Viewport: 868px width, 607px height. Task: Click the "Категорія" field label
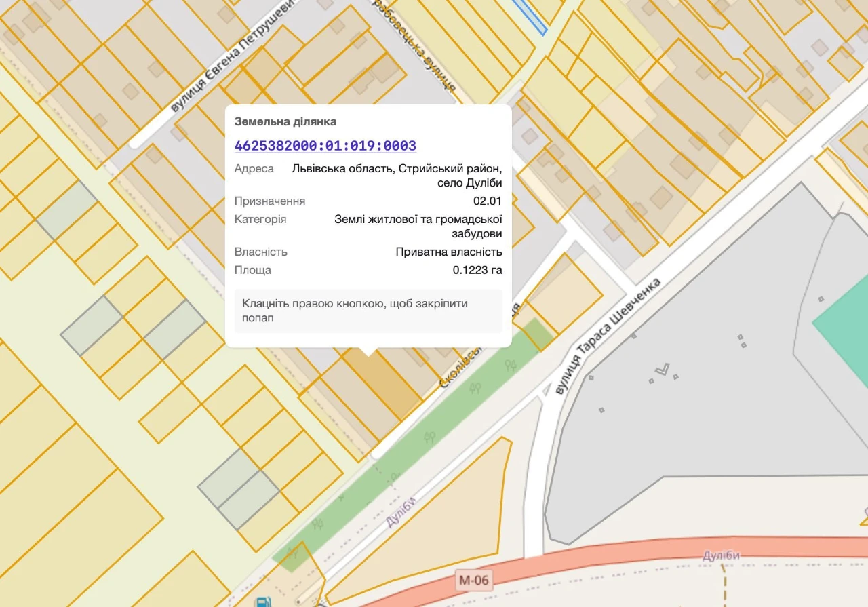point(260,219)
